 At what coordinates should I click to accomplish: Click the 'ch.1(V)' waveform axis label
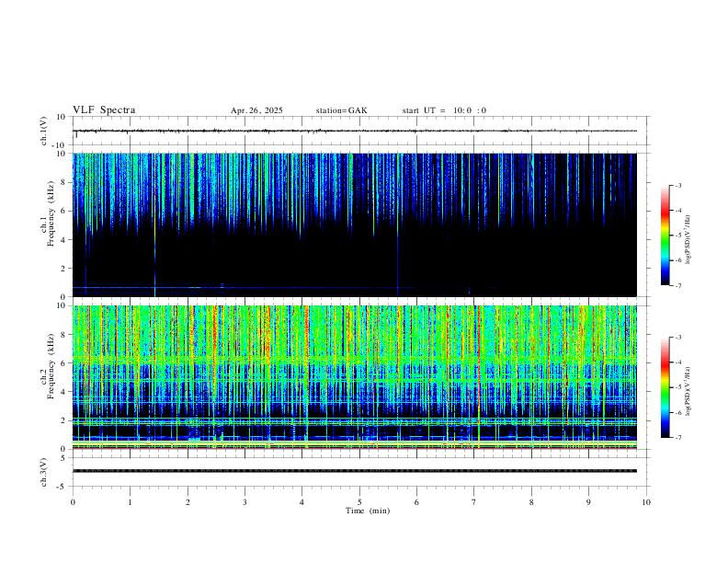[44, 131]
